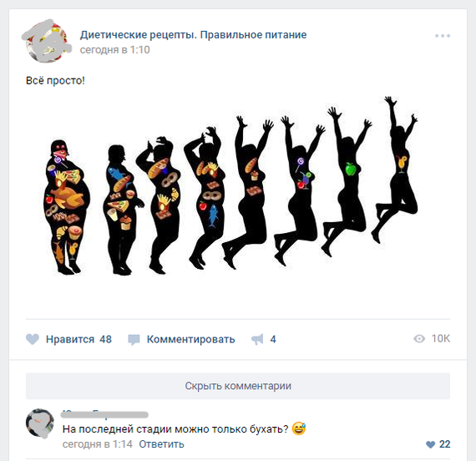Open the commenter's avatar
Viewport: 476px width, 461px height.
tap(40, 423)
